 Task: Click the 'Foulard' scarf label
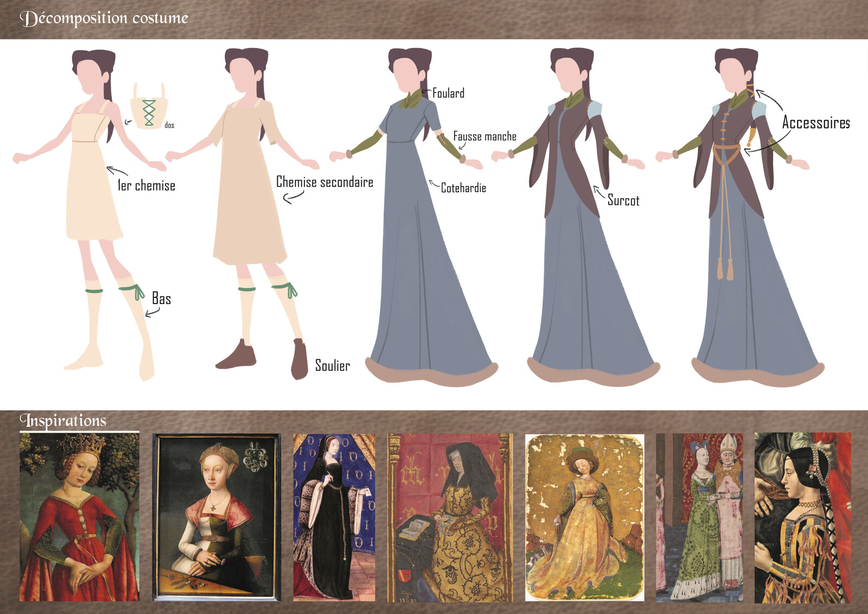coord(448,93)
